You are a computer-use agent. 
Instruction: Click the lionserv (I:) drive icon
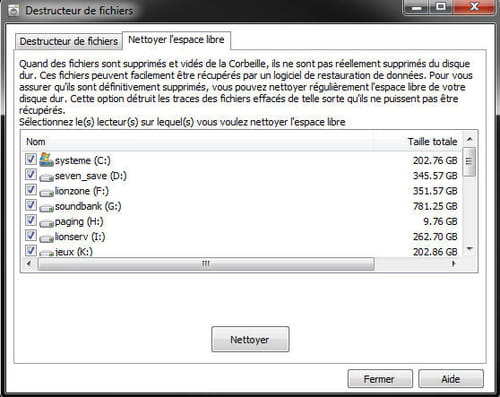(x=46, y=238)
